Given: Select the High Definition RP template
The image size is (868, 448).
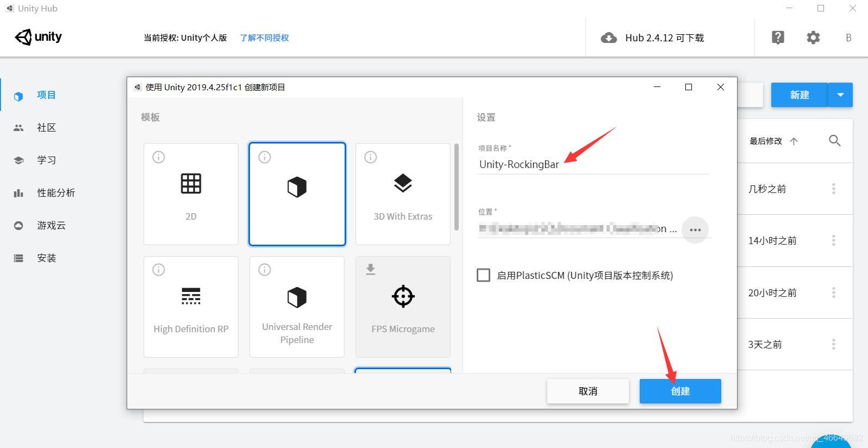Looking at the screenshot, I should [x=191, y=307].
